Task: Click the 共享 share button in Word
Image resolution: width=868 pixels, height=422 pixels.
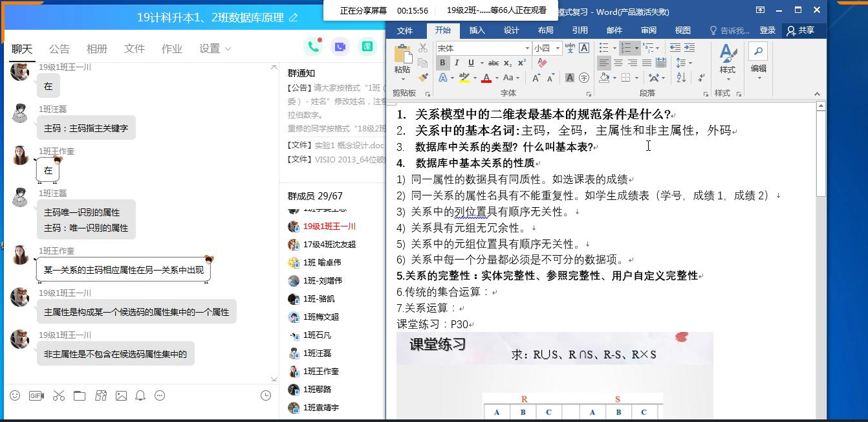Action: coord(800,30)
